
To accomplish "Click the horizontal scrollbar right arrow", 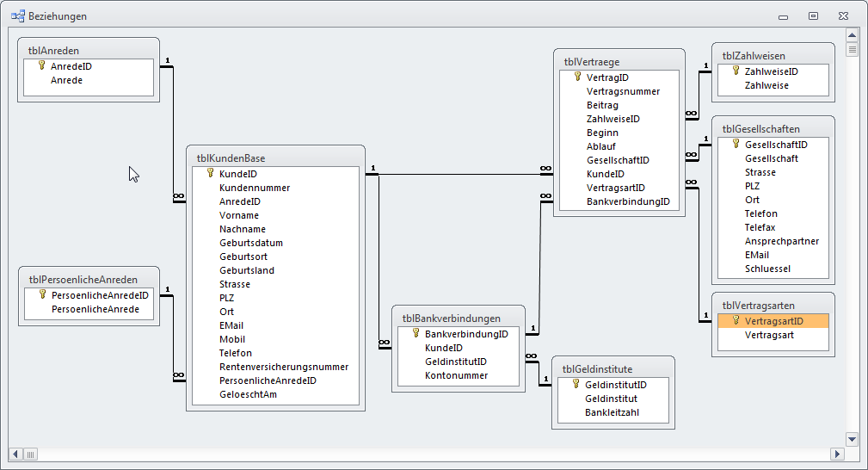I will click(836, 454).
